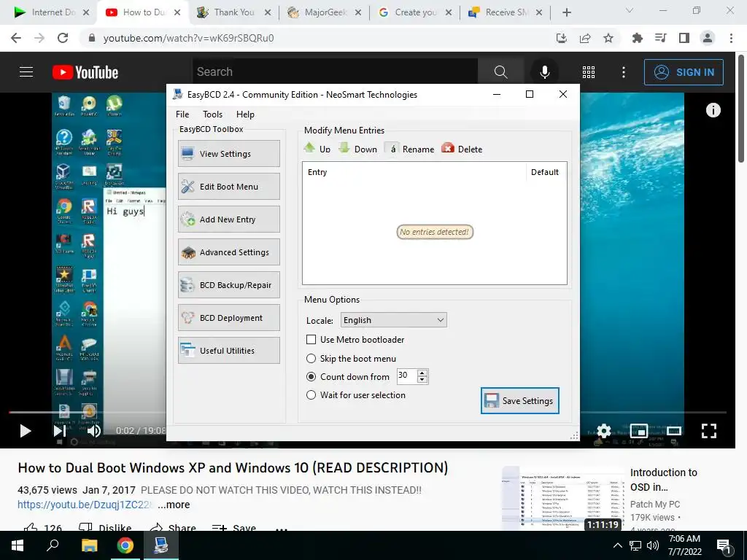This screenshot has height=560, width=747.
Task: Bookmark this page with star icon
Action: pos(608,38)
